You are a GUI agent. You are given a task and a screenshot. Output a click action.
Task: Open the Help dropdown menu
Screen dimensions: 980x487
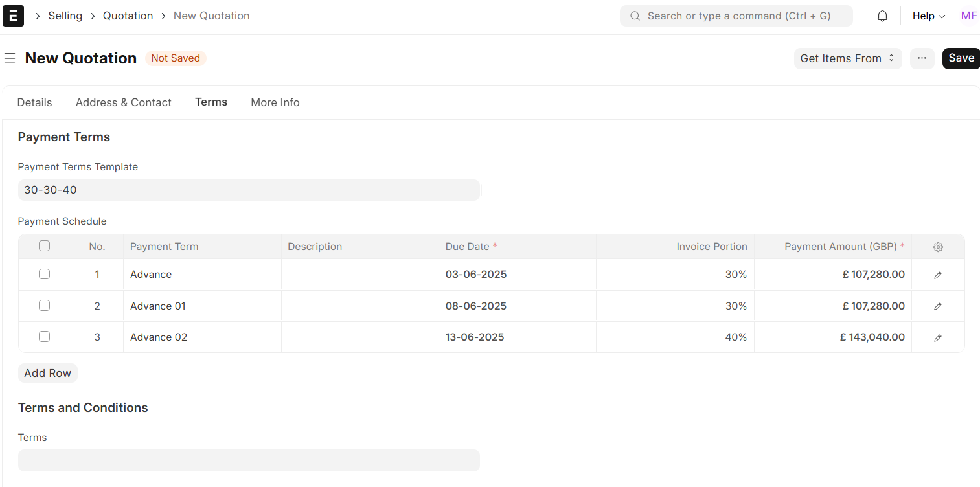(x=928, y=16)
